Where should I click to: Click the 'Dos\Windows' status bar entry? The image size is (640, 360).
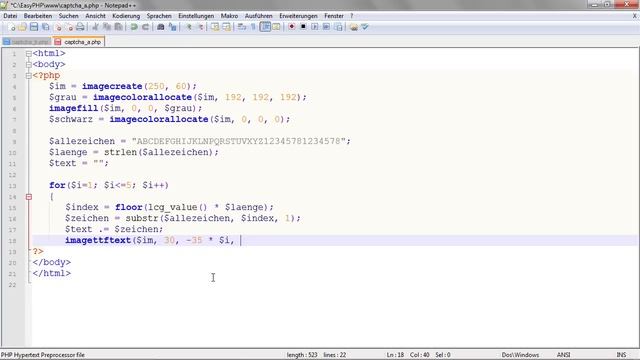point(520,355)
